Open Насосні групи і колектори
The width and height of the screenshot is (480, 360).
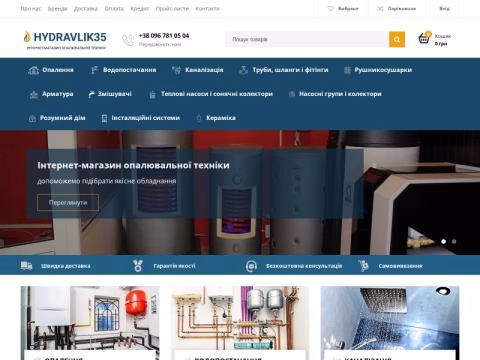(x=340, y=94)
